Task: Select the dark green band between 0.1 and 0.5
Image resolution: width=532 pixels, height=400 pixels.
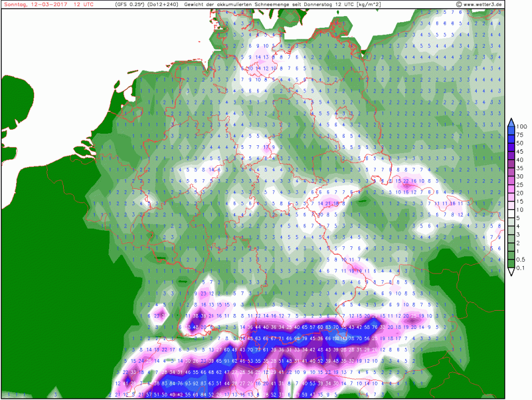Action: (511, 264)
